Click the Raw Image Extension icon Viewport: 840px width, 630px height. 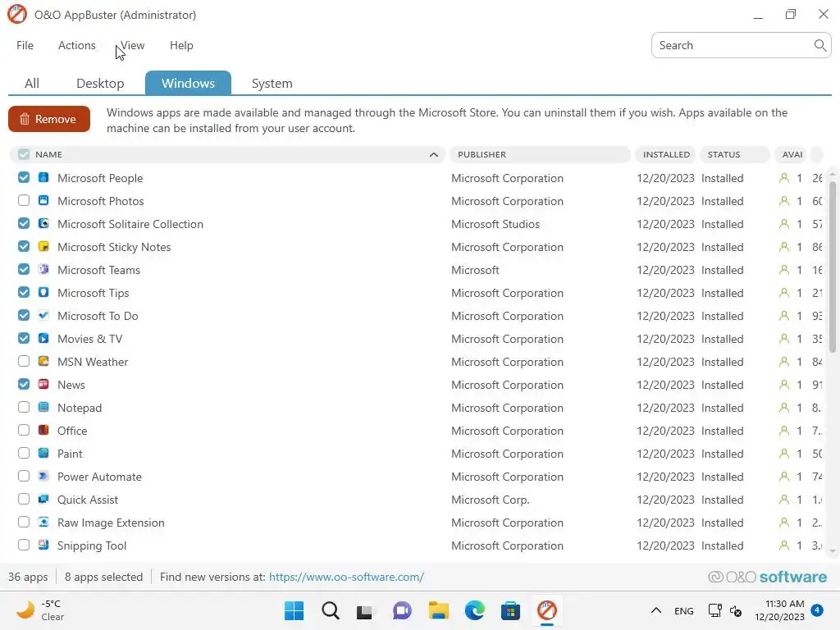43,523
